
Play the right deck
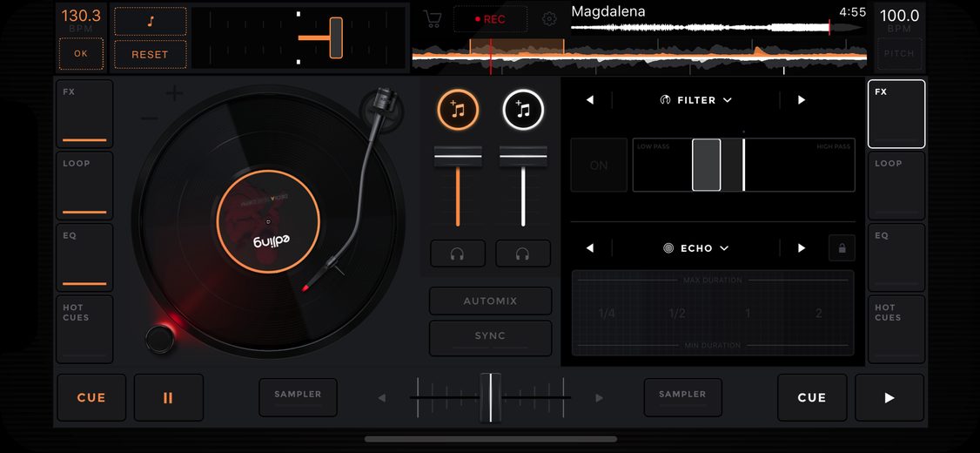pyautogui.click(x=889, y=398)
